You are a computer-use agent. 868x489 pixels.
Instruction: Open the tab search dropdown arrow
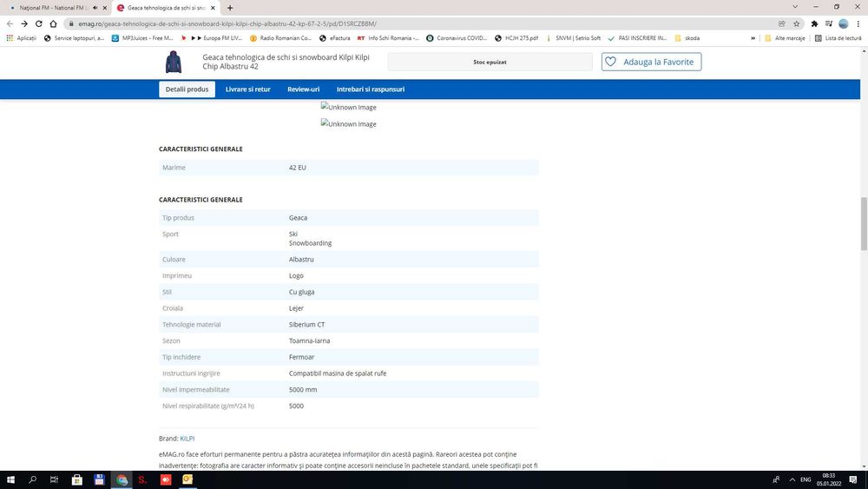(795, 7)
